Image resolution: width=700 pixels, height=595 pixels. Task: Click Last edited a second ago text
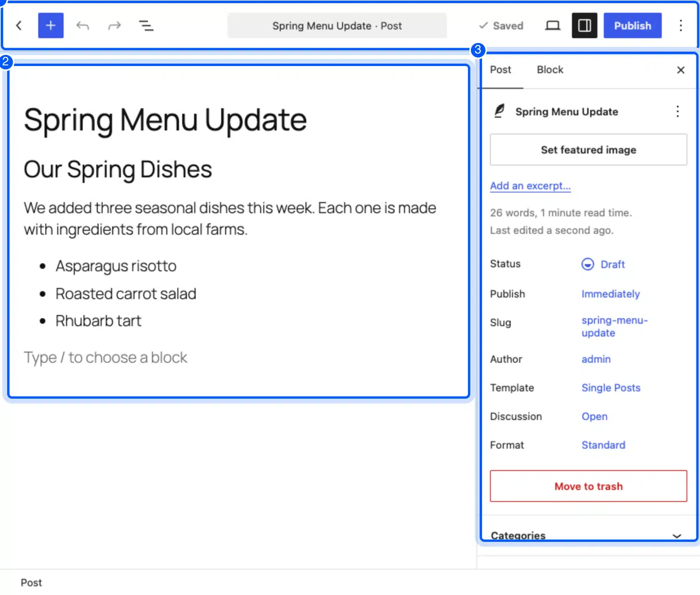[552, 230]
